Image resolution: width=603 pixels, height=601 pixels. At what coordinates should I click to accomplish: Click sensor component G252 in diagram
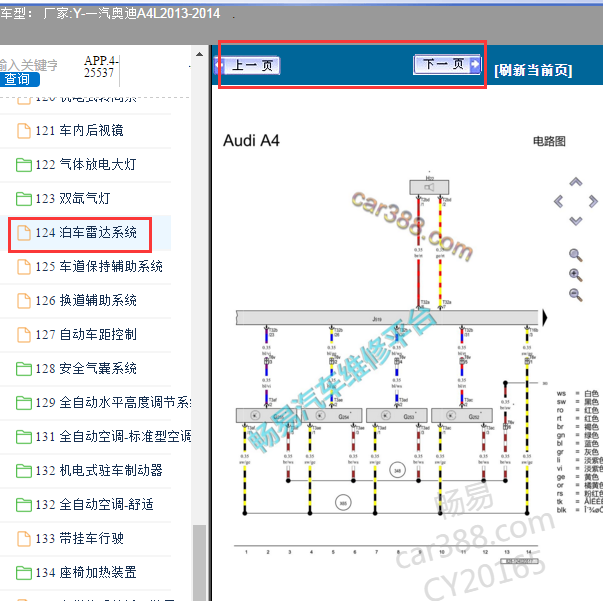pos(462,416)
